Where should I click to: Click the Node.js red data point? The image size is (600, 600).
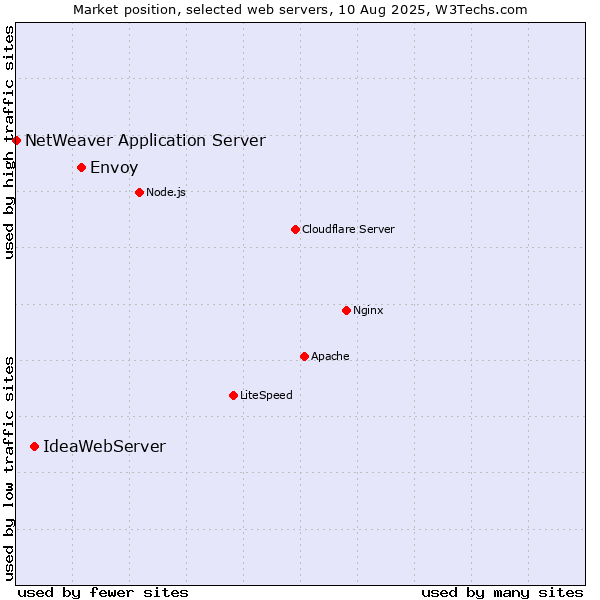(x=140, y=192)
